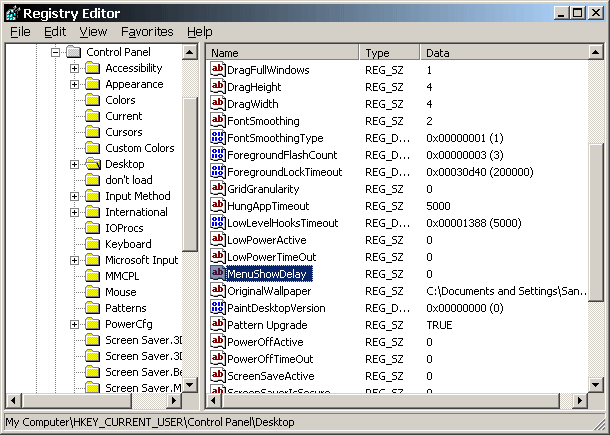Click the value list scroll down arrow
610x435 pixels.
pyautogui.click(x=596, y=382)
